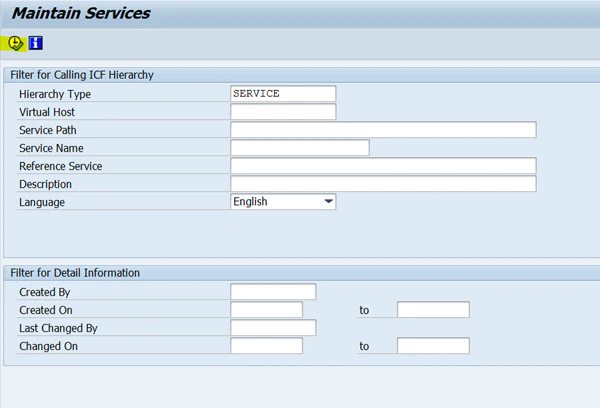Open the blue Information icon
The height and width of the screenshot is (408, 600).
click(36, 43)
